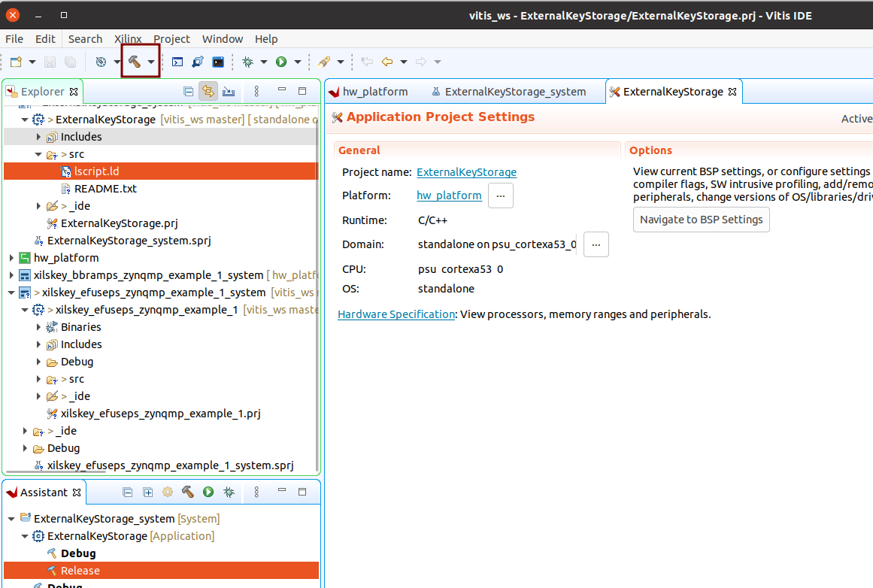Maximize the Explorer panel

click(302, 91)
